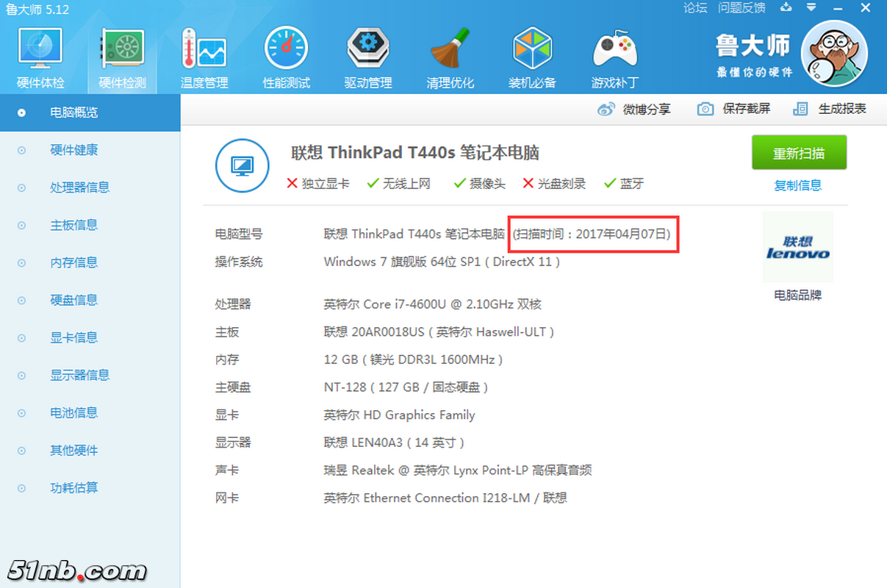Click heading 联想 ThinkPad T440s 笔记本电脑
This screenshot has width=887, height=588.
click(x=415, y=152)
